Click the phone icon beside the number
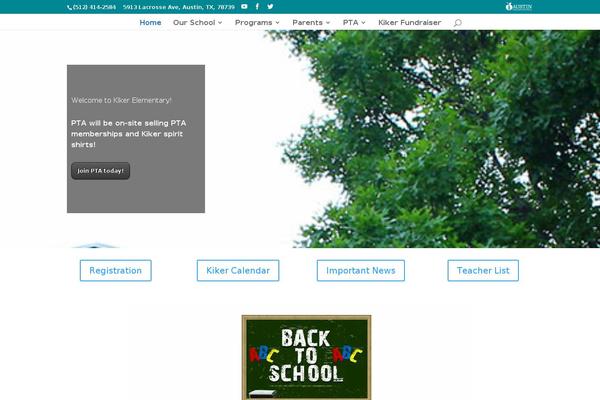 pyautogui.click(x=69, y=7)
